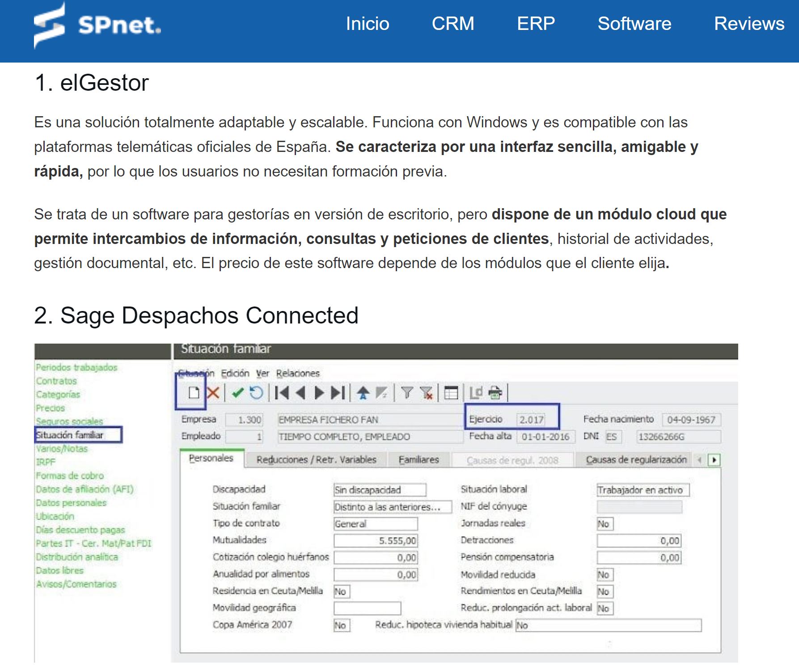Switch to Reducciones / Retr. Variables tab
The height and width of the screenshot is (672, 799).
[317, 459]
